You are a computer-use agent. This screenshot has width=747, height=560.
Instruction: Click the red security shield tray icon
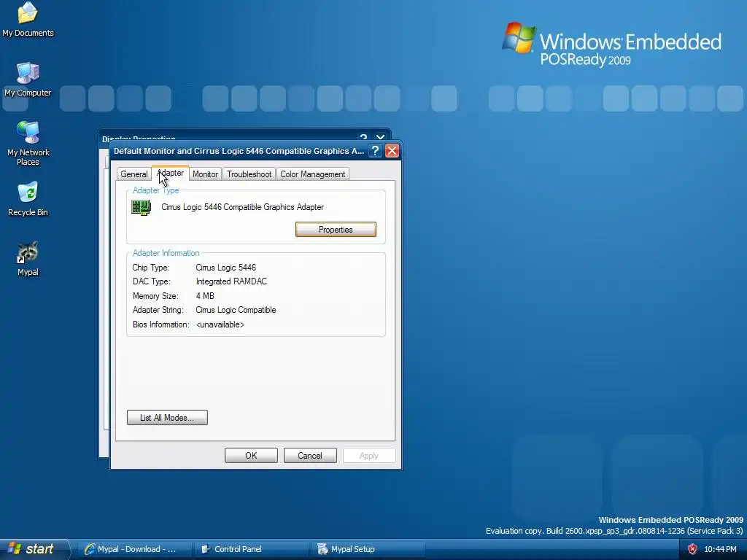692,549
